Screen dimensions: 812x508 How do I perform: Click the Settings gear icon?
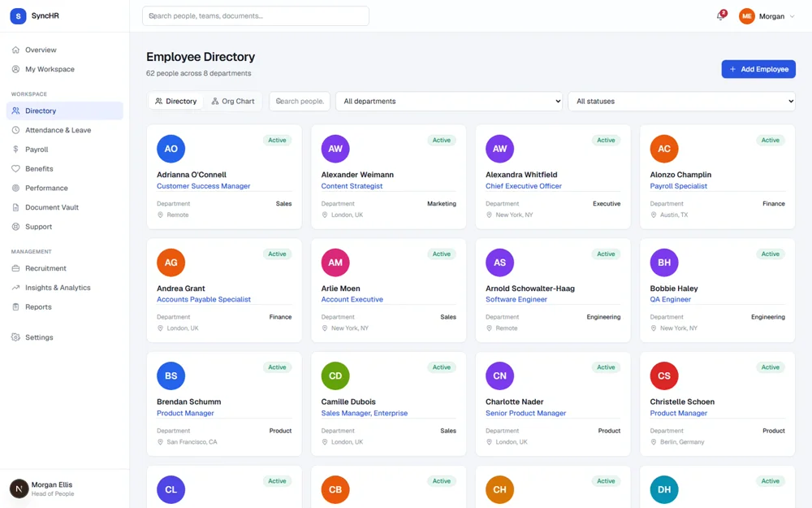tap(15, 337)
